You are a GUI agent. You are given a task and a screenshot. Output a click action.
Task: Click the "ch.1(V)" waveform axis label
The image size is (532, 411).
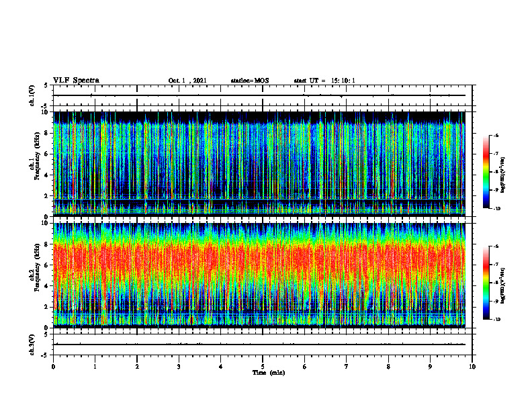[x=32, y=95]
